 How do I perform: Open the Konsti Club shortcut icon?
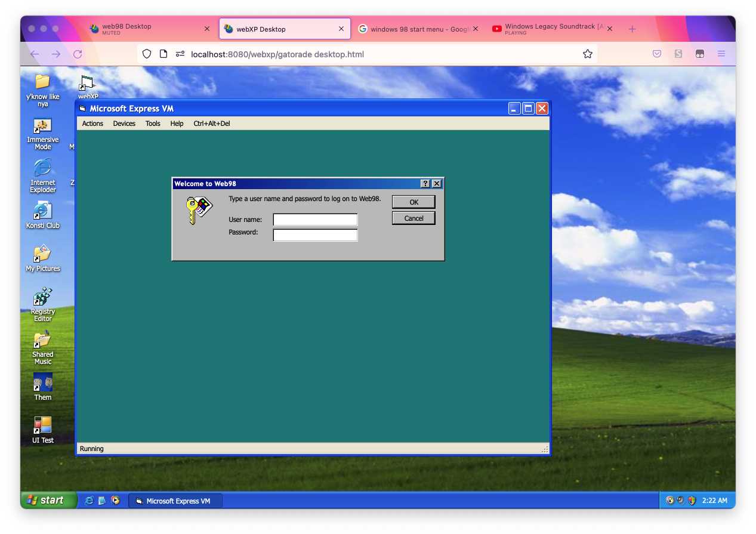pos(42,211)
